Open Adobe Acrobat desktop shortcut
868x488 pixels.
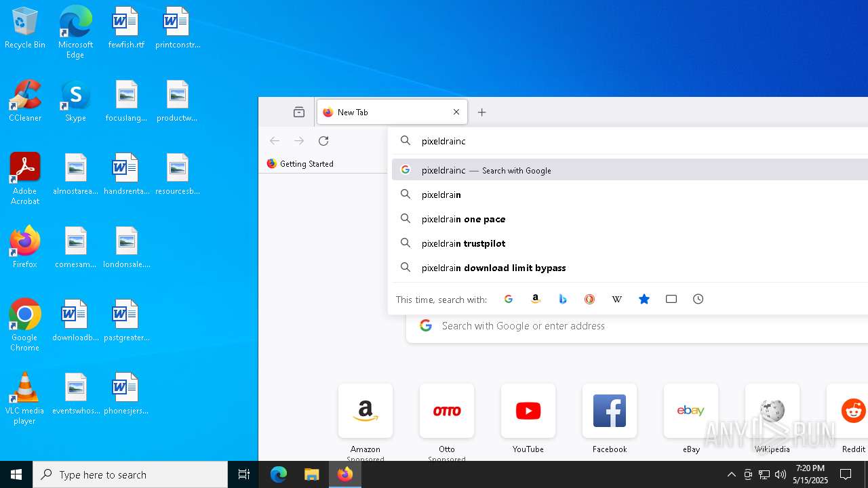click(25, 179)
